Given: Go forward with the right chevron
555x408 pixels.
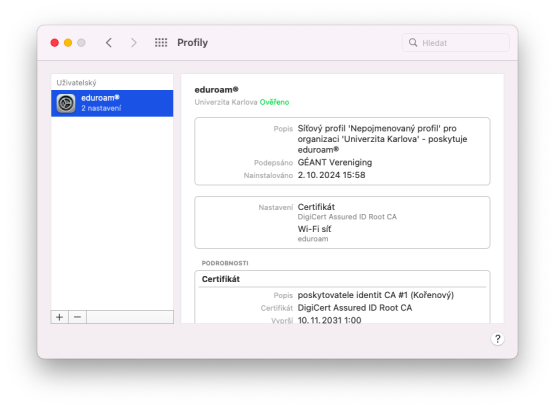Looking at the screenshot, I should (x=133, y=43).
